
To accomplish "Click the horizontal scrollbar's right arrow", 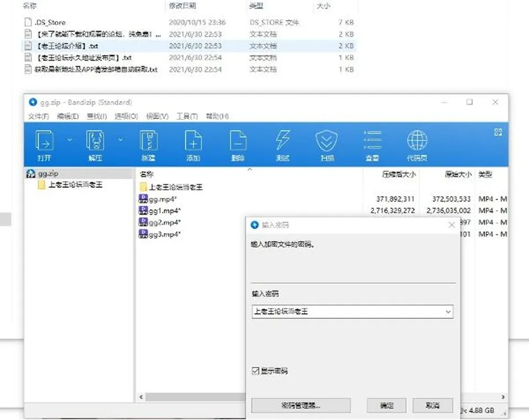I will coord(503,397).
